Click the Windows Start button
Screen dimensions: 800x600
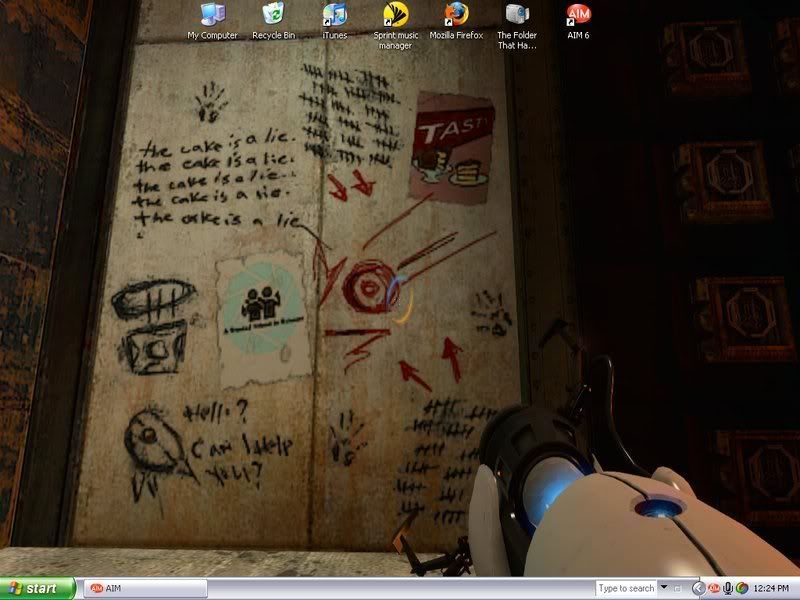[38, 588]
